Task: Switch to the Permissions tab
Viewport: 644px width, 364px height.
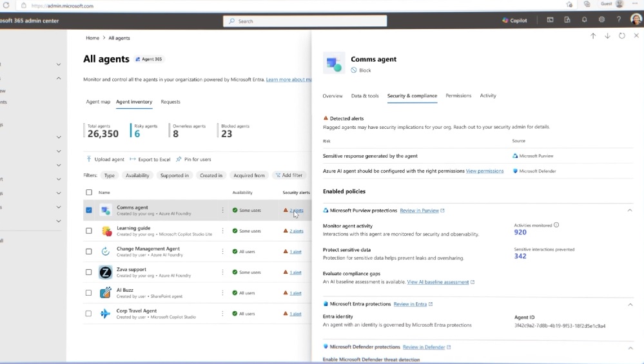Action: [458, 96]
